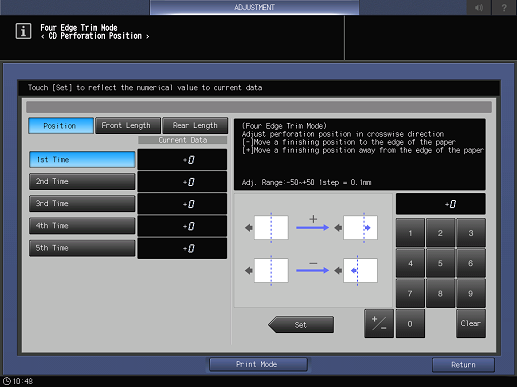The width and height of the screenshot is (517, 387).
Task: Select the 1st Time row button
Action: click(x=82, y=160)
